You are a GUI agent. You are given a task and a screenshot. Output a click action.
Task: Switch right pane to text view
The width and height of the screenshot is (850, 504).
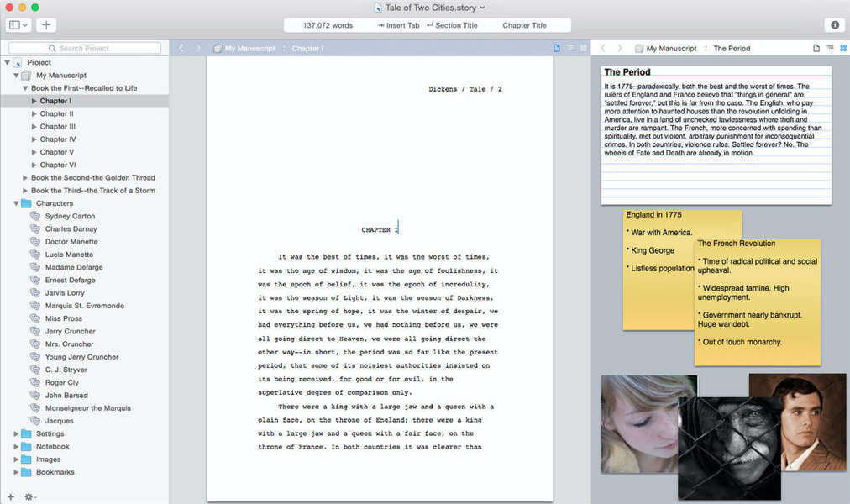[x=816, y=49]
